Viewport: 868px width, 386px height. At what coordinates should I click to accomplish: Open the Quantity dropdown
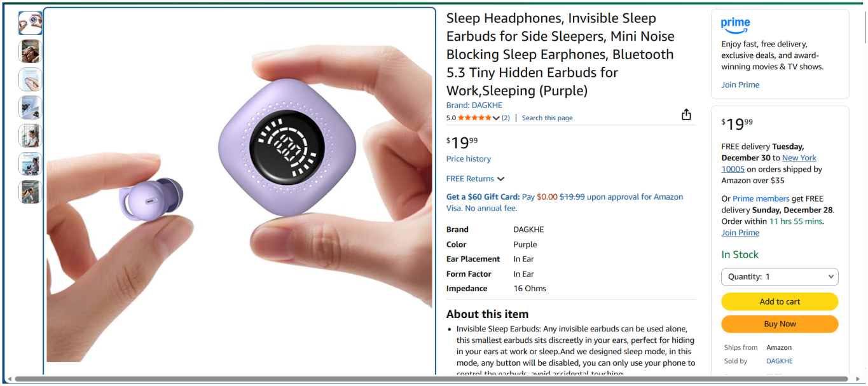click(x=780, y=277)
